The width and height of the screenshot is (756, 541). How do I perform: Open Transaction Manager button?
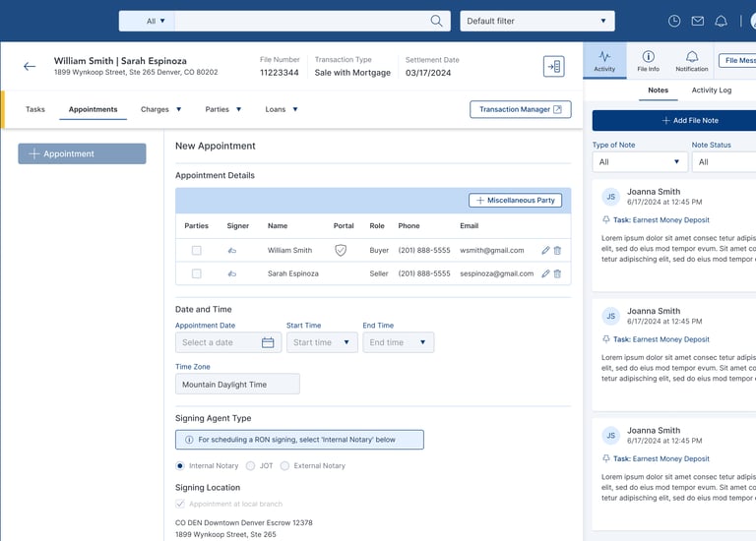[x=520, y=109]
